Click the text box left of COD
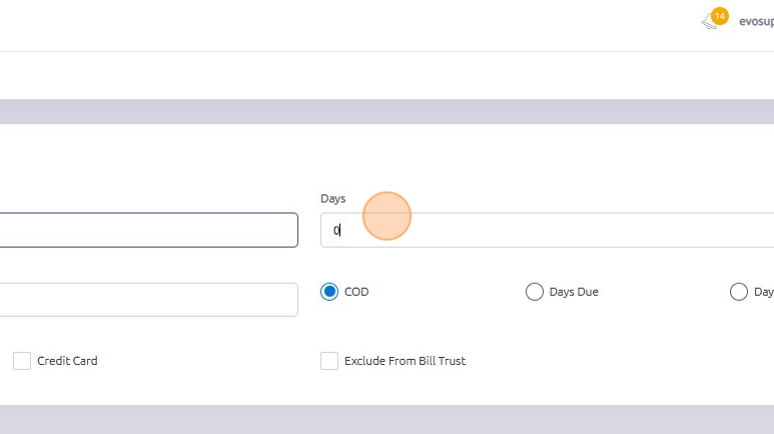Screen dimensions: 774x434 click(x=148, y=300)
